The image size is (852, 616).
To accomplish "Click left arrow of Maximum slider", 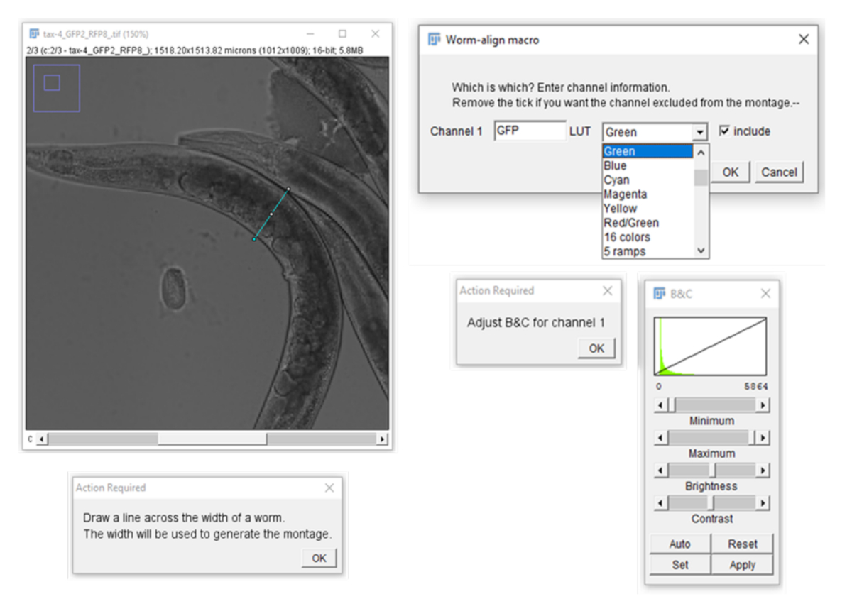I will (660, 438).
